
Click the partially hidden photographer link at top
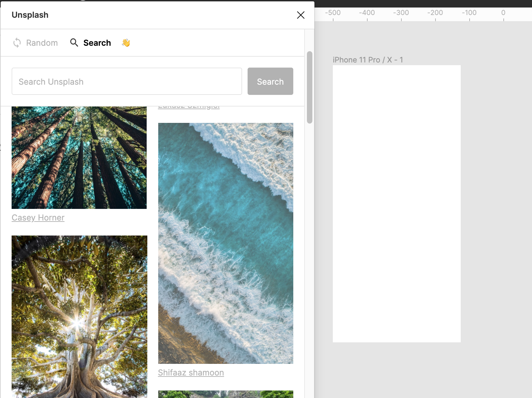(189, 107)
